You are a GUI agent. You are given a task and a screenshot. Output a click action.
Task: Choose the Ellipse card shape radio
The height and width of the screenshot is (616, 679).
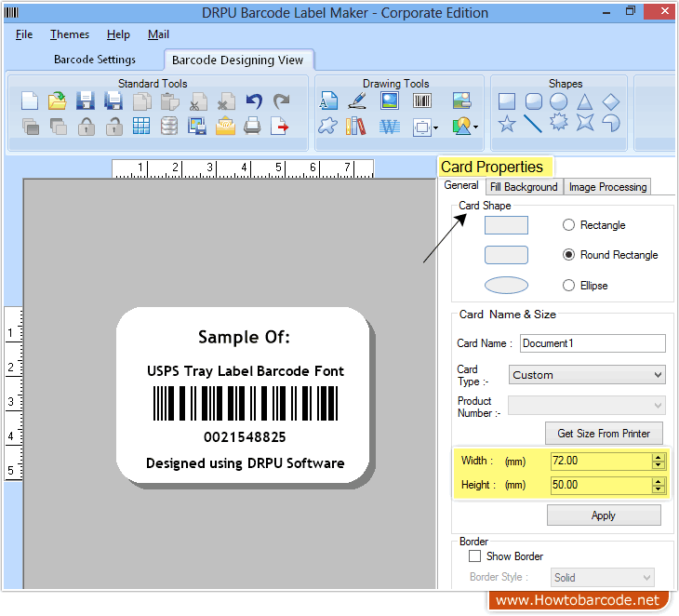click(x=568, y=285)
